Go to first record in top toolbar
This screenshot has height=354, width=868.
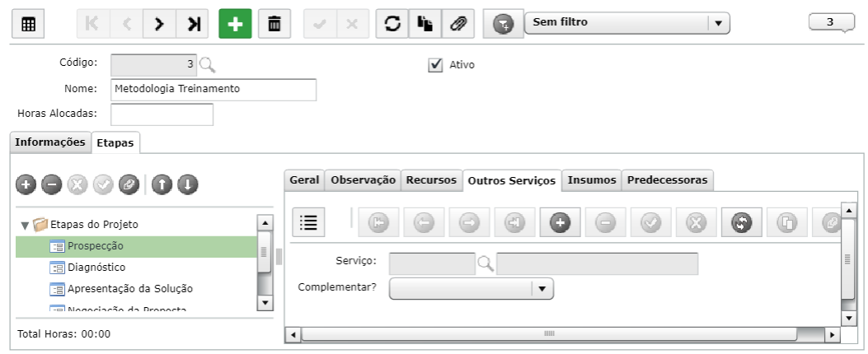(93, 25)
